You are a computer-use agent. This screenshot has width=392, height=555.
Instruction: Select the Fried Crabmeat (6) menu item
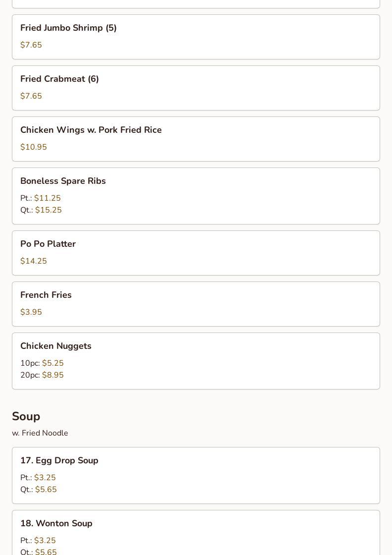click(x=59, y=79)
